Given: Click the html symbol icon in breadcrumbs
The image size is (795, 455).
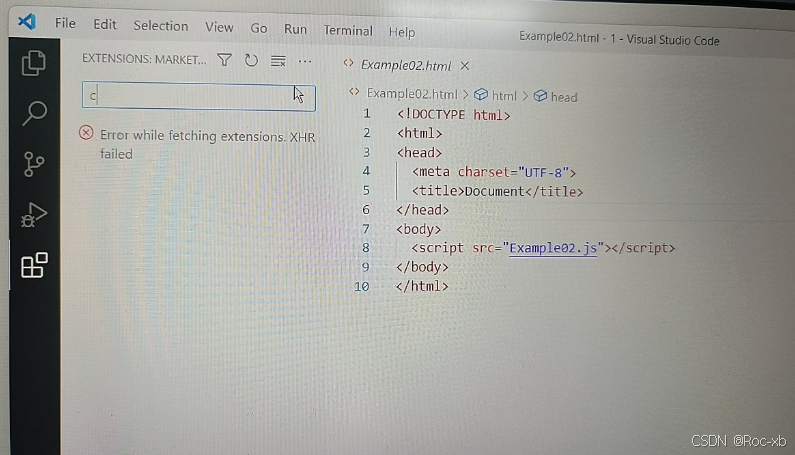Looking at the screenshot, I should click(x=481, y=94).
